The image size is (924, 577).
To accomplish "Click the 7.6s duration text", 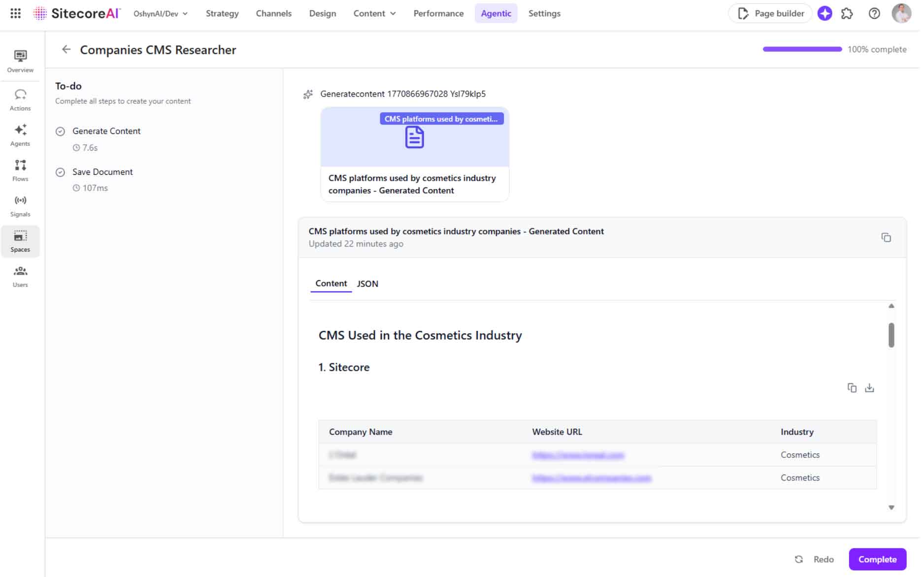I will tap(90, 148).
